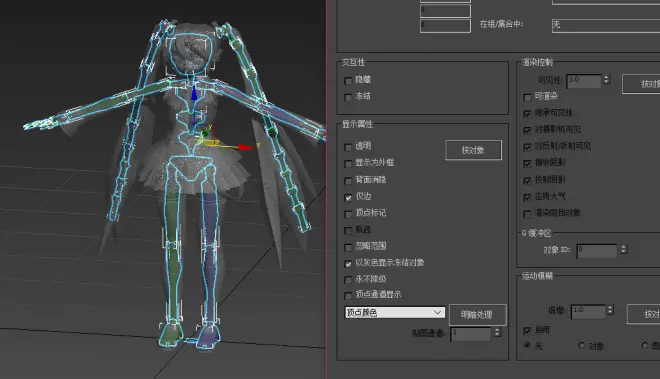
Task: Click the 贴图通道 spinner arrows
Action: (497, 332)
